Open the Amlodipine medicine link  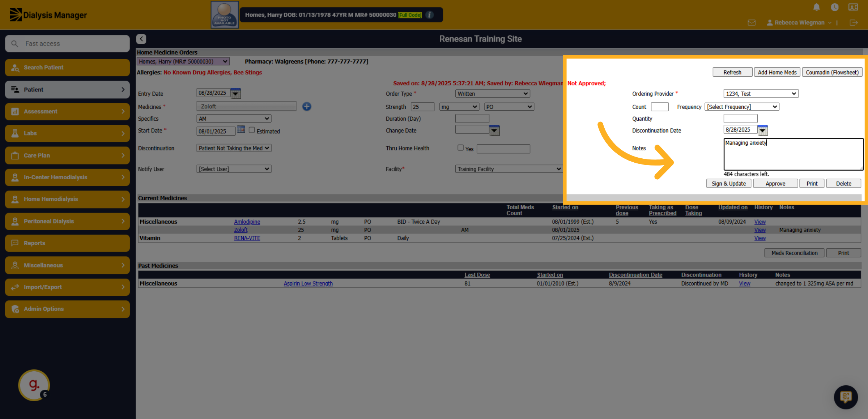247,222
